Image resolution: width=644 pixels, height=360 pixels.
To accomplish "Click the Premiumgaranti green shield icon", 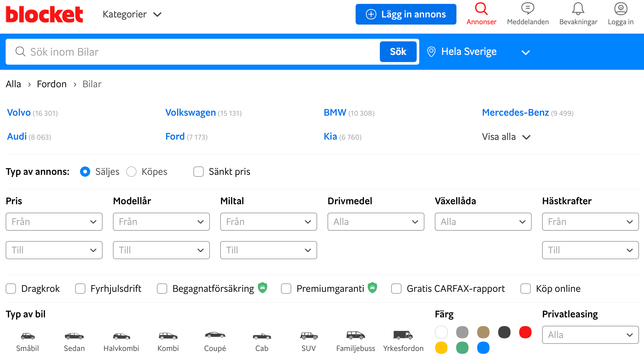I will pyautogui.click(x=372, y=288).
